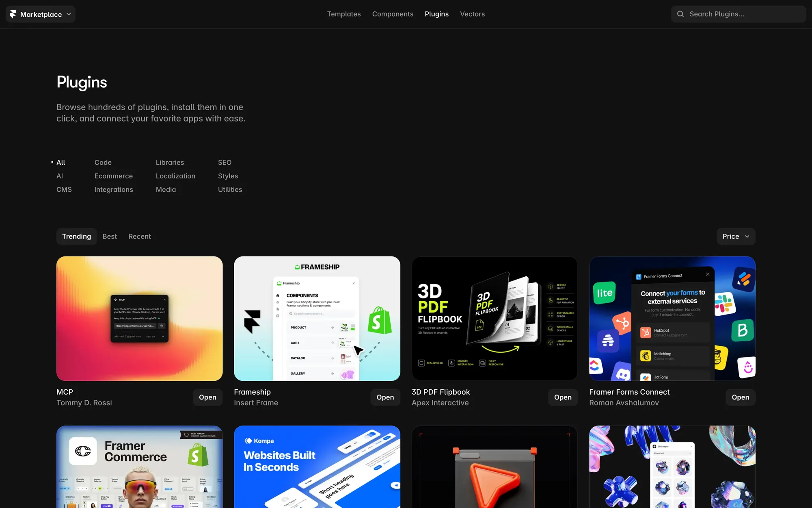The height and width of the screenshot is (508, 812).
Task: Go to the Components section
Action: [393, 14]
